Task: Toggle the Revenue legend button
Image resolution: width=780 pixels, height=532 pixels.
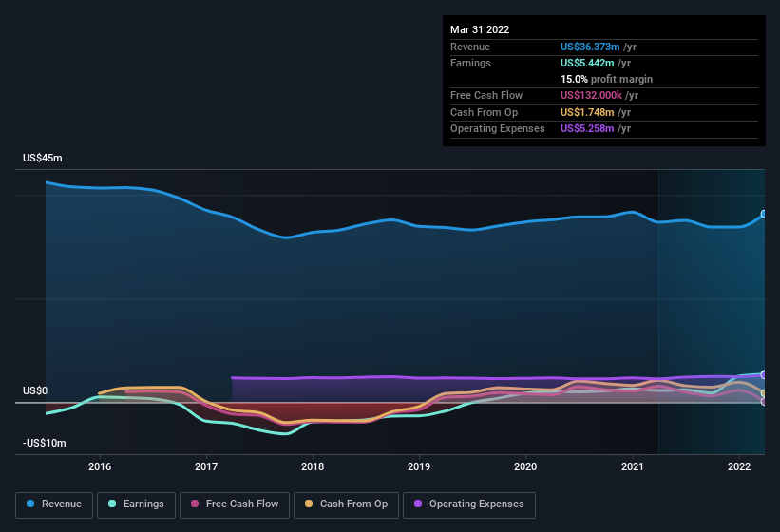Action: (54, 504)
